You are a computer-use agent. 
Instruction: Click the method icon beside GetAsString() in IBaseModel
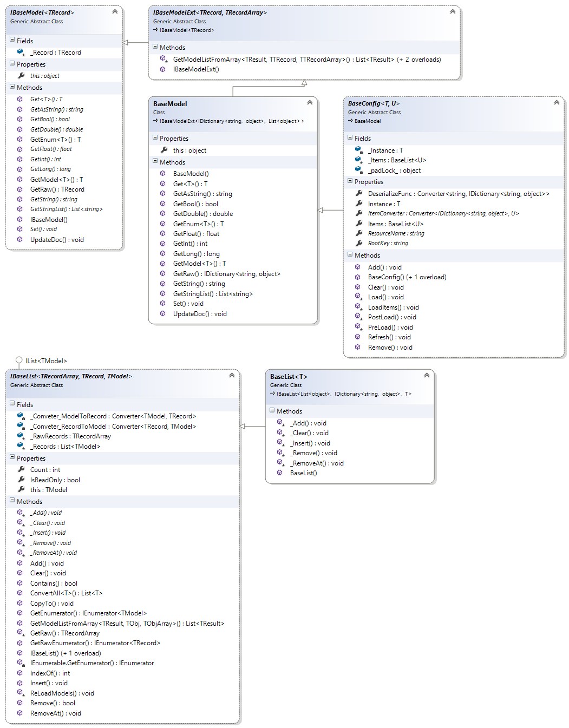(x=19, y=109)
